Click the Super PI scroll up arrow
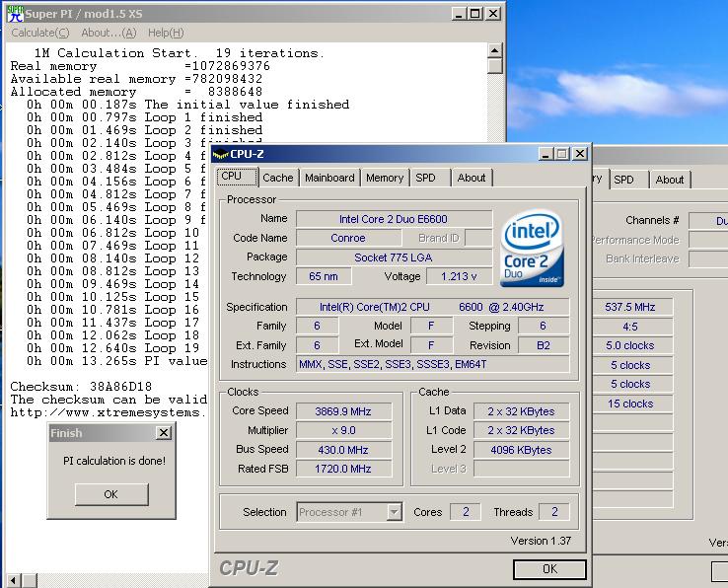The width and height of the screenshot is (728, 588). click(495, 50)
